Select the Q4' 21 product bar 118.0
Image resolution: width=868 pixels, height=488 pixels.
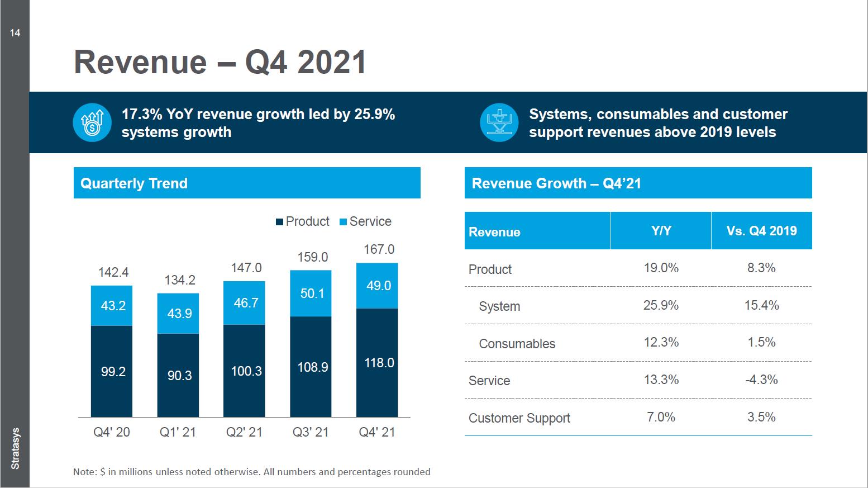(x=378, y=363)
